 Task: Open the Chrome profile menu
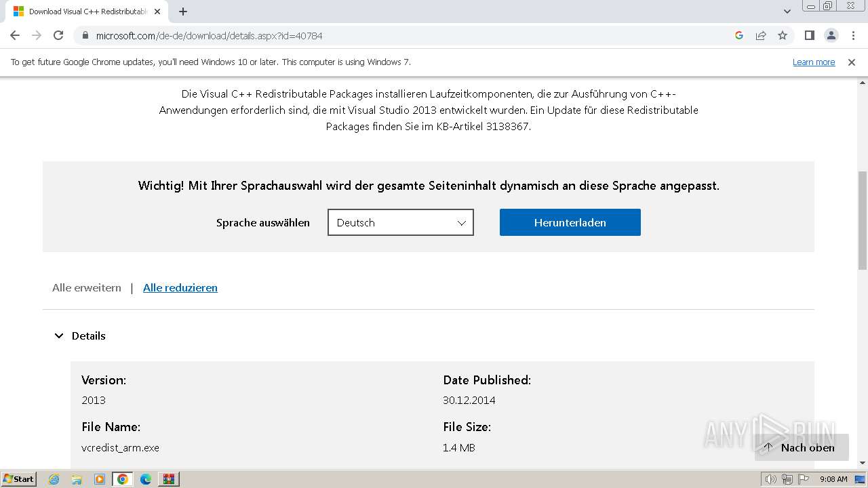[x=831, y=35]
